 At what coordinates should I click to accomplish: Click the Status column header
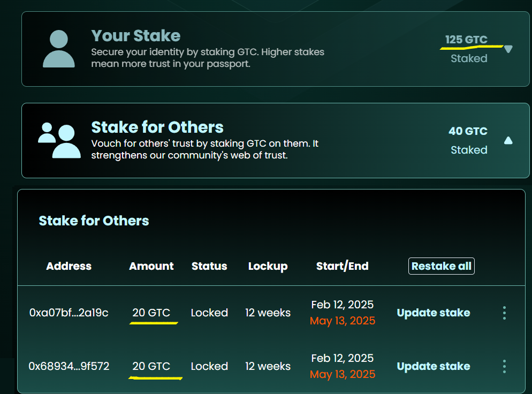(x=209, y=266)
